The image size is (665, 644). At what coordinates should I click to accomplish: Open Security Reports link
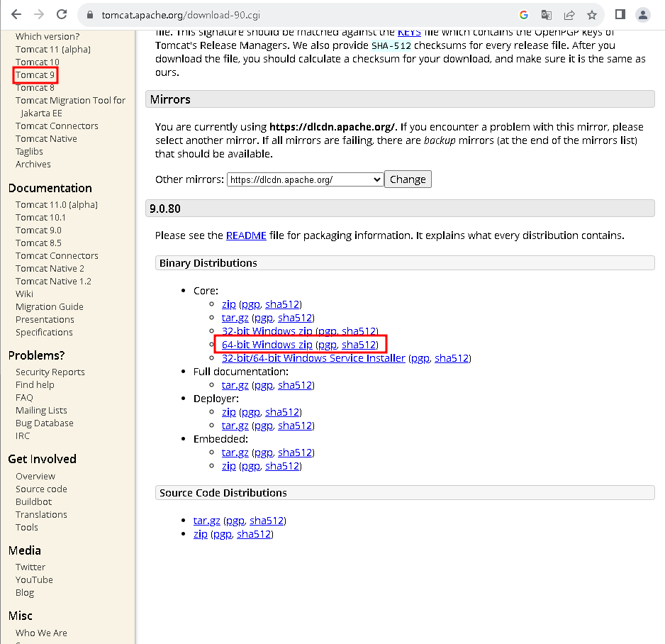(x=50, y=372)
